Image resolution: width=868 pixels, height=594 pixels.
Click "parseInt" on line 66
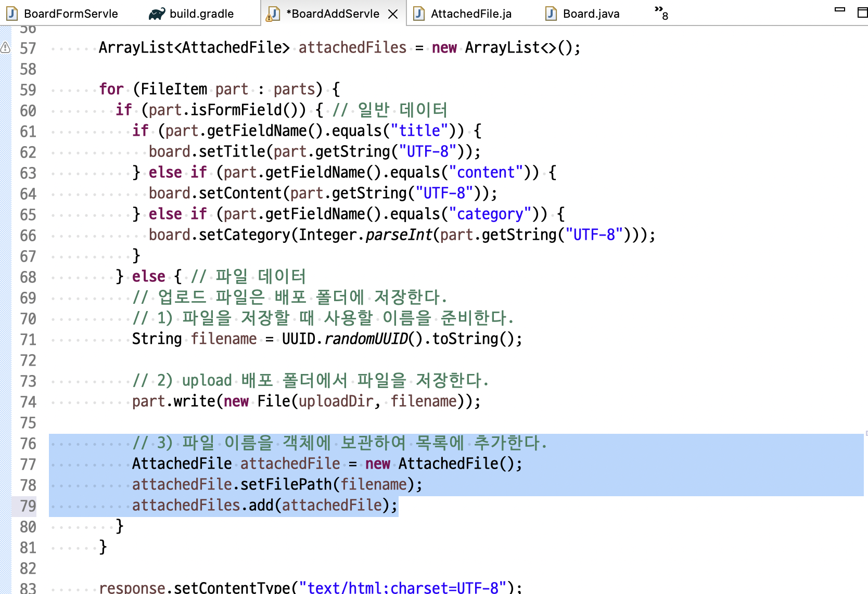[399, 235]
